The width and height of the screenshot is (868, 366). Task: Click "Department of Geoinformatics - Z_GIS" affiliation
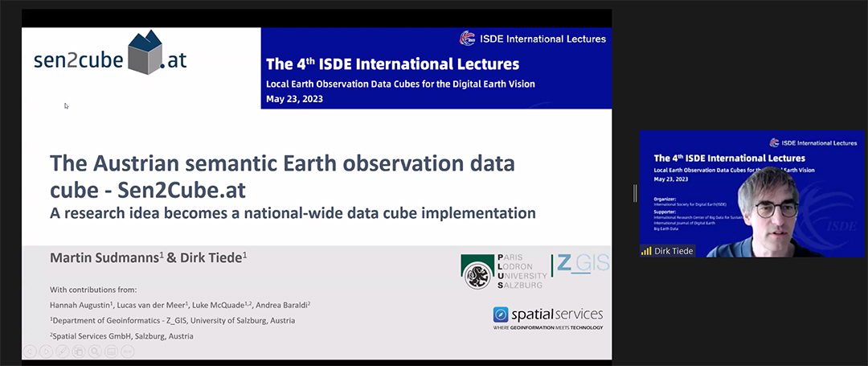point(172,321)
